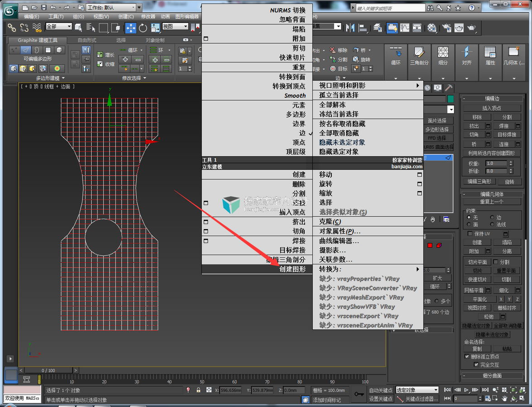Screen dimensions: 532x407
Task: Click the 插入顶点 button in 编辑边
Action: point(492,108)
